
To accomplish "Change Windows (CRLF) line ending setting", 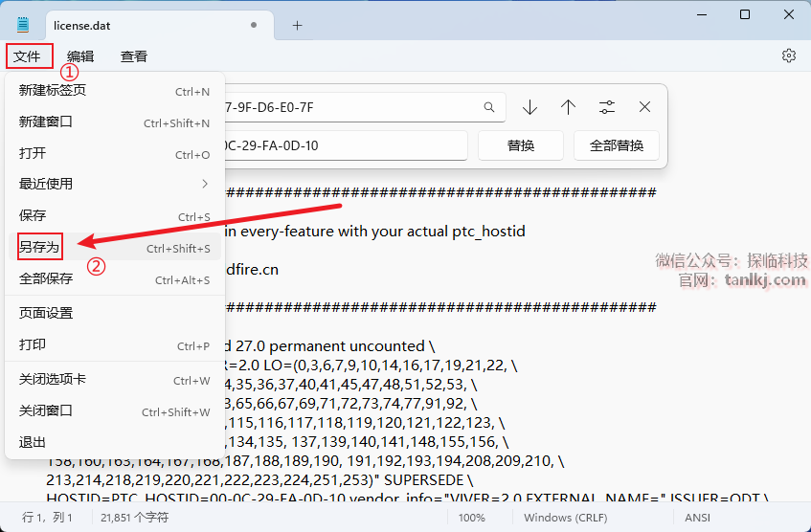I will click(x=562, y=518).
